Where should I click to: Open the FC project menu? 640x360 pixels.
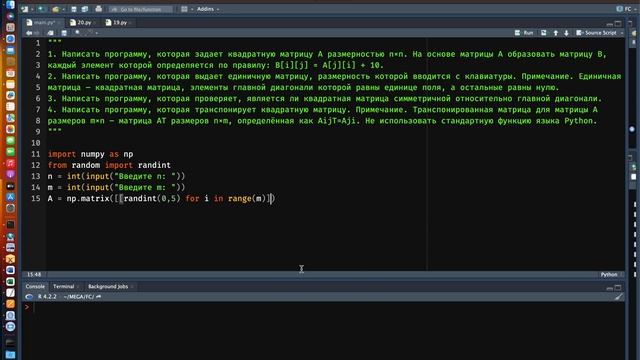626,9
